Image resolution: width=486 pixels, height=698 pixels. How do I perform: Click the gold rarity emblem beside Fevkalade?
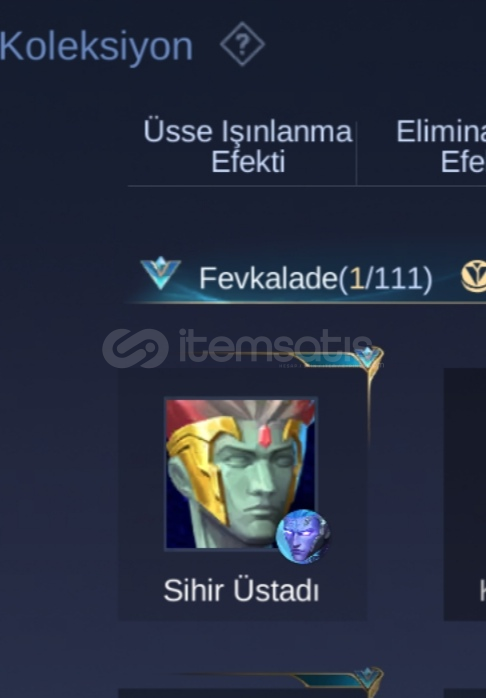click(x=474, y=276)
